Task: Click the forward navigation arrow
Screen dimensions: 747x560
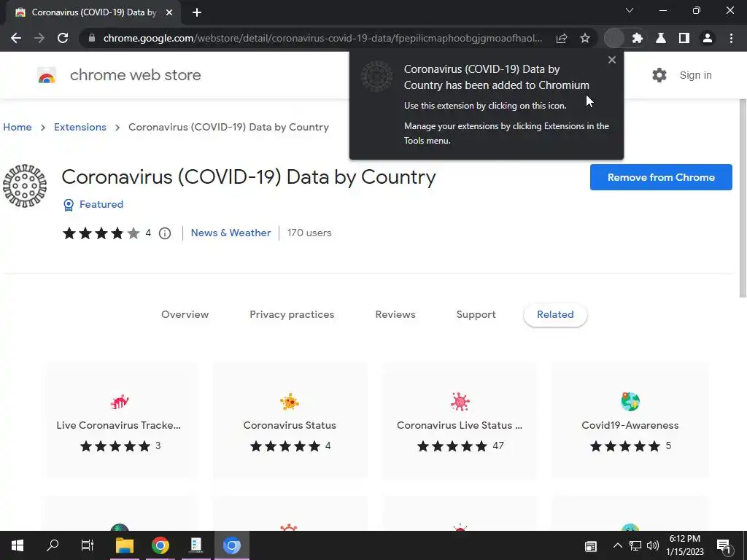Action: coord(39,38)
